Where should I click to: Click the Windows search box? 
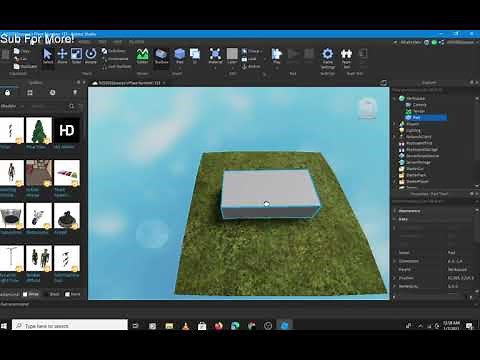70,325
